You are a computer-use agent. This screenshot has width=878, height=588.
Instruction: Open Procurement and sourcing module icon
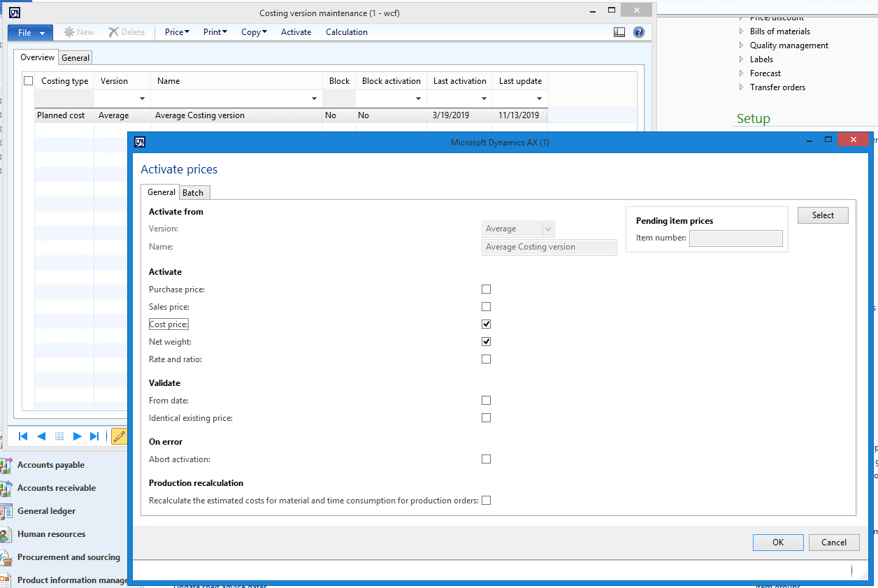click(x=6, y=557)
